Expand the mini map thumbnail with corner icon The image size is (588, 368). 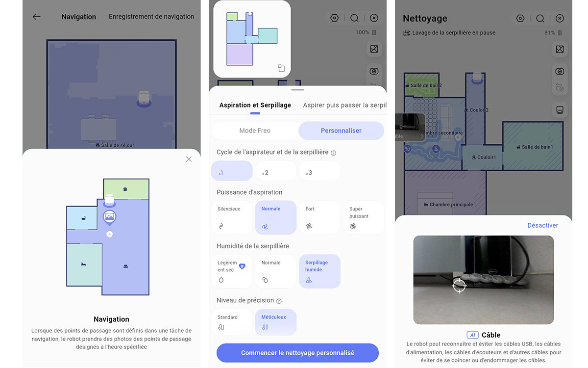281,68
